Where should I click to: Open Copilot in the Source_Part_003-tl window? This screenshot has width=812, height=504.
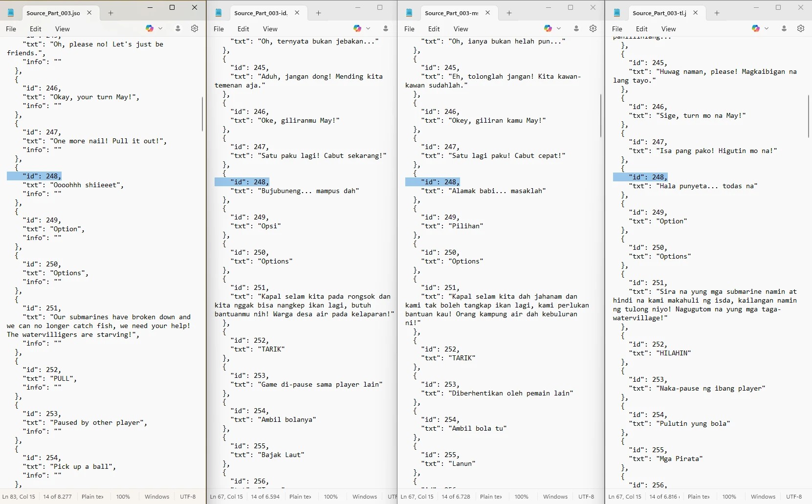point(756,29)
